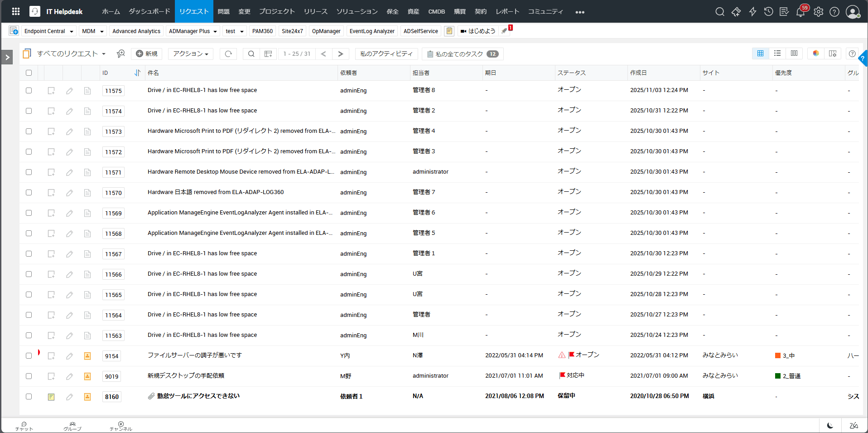Open the notifications bell with 59 badge
The width and height of the screenshot is (868, 433).
[x=800, y=12]
